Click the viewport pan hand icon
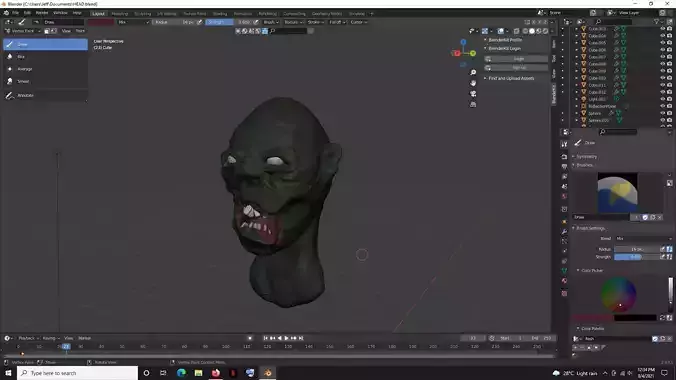 point(473,83)
